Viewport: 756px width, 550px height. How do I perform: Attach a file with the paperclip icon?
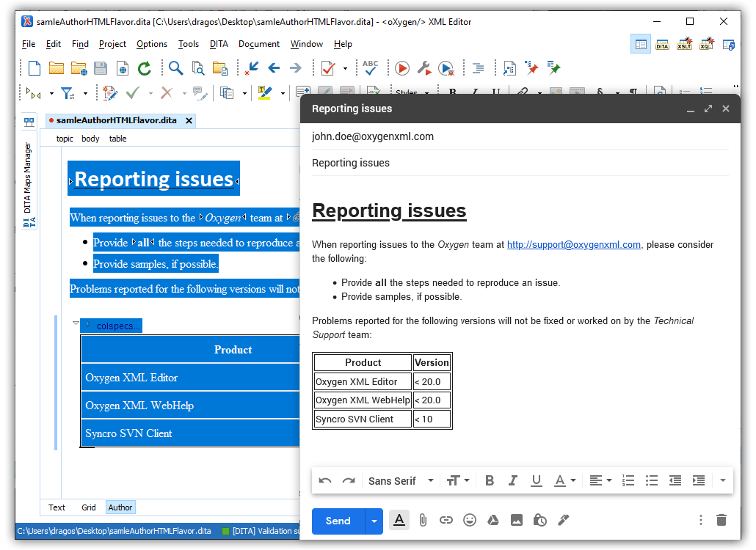tap(423, 520)
